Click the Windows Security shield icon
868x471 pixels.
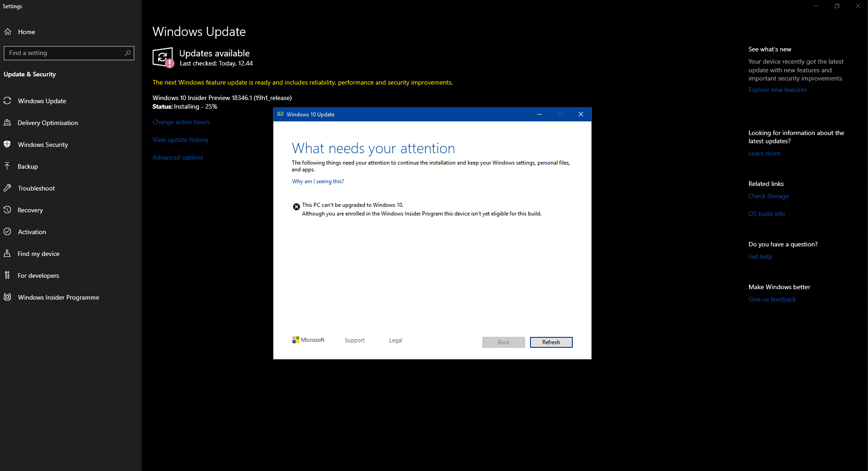[x=7, y=145]
